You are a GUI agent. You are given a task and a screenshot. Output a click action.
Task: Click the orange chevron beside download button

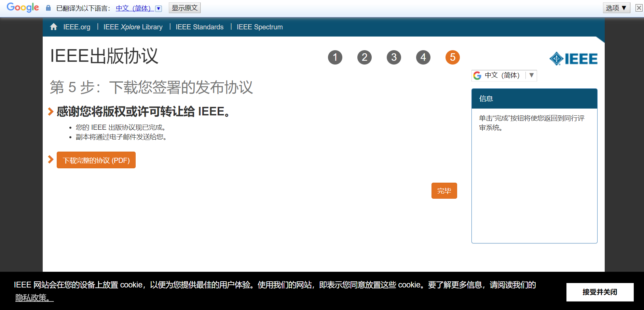click(51, 159)
